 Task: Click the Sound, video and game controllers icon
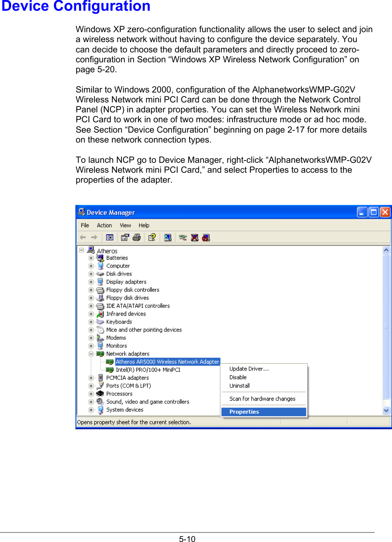coord(100,401)
